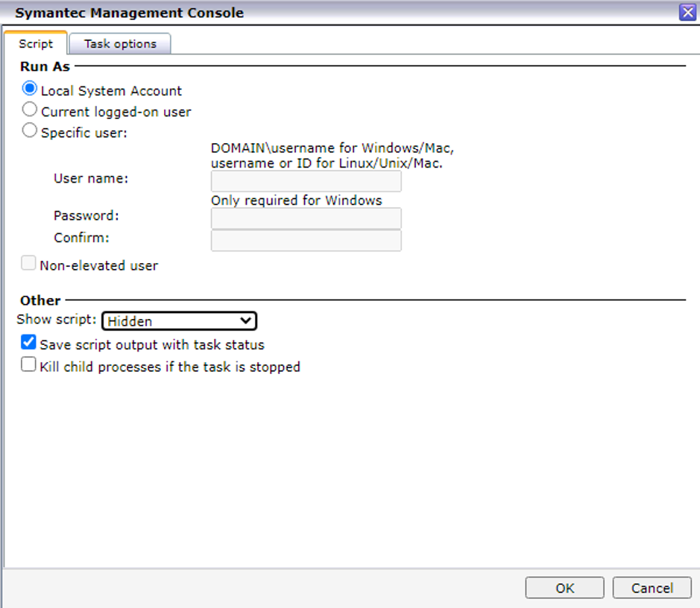This screenshot has height=608, width=700.
Task: Select the Script tab
Action: (x=36, y=43)
